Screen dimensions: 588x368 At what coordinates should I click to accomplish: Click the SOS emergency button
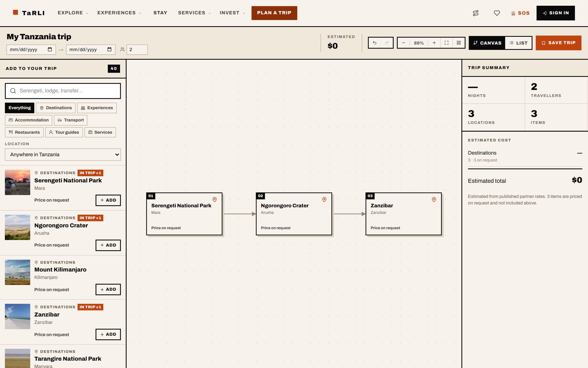(x=520, y=13)
